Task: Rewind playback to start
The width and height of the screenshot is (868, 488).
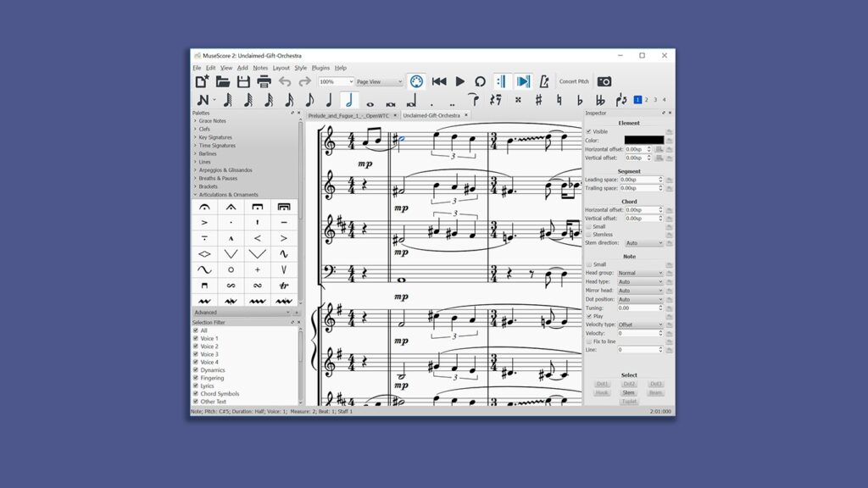Action: (439, 81)
